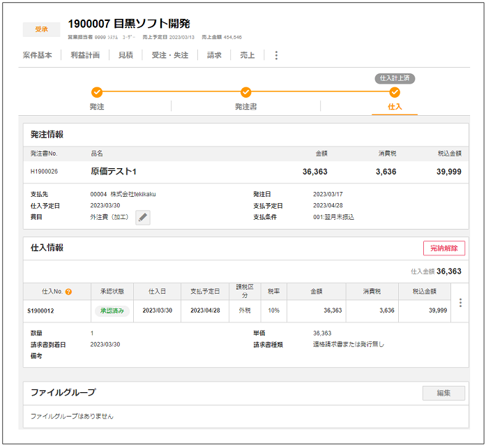Click the 仕入計上済 status badge
The width and height of the screenshot is (486, 448).
pyautogui.click(x=395, y=78)
